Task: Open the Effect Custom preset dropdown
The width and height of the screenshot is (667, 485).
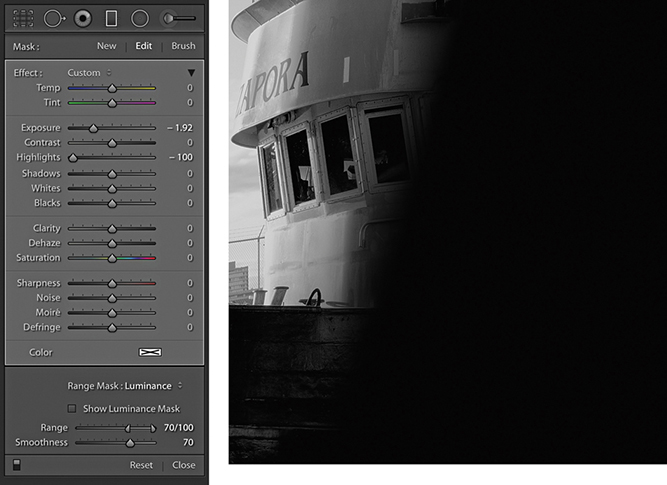Action: pyautogui.click(x=89, y=73)
